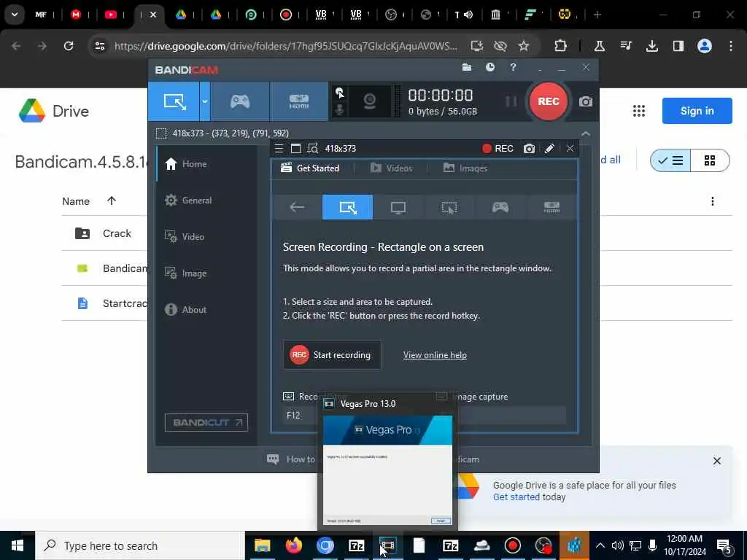Click Start recording button
This screenshot has width=747, height=560.
332,355
